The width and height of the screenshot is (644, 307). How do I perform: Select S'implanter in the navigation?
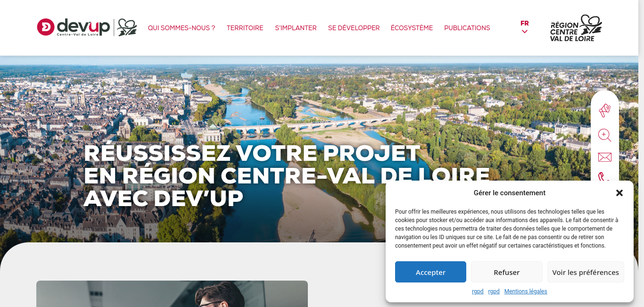click(296, 28)
